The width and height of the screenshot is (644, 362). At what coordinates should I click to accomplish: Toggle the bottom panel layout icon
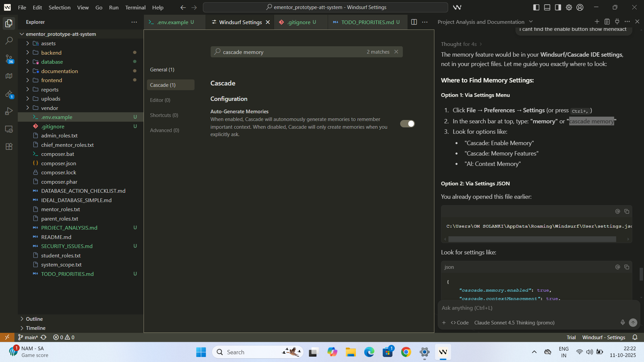547,7
